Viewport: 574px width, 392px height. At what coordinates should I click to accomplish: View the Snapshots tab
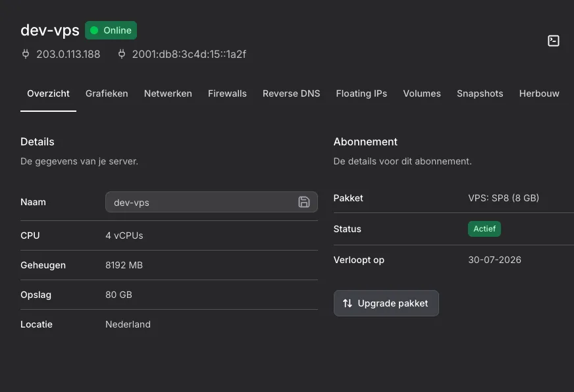480,93
